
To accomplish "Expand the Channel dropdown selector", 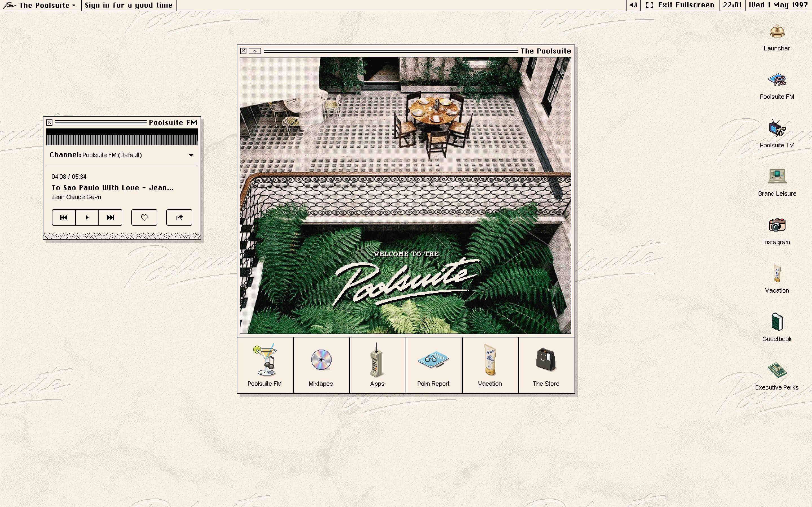I will click(191, 155).
